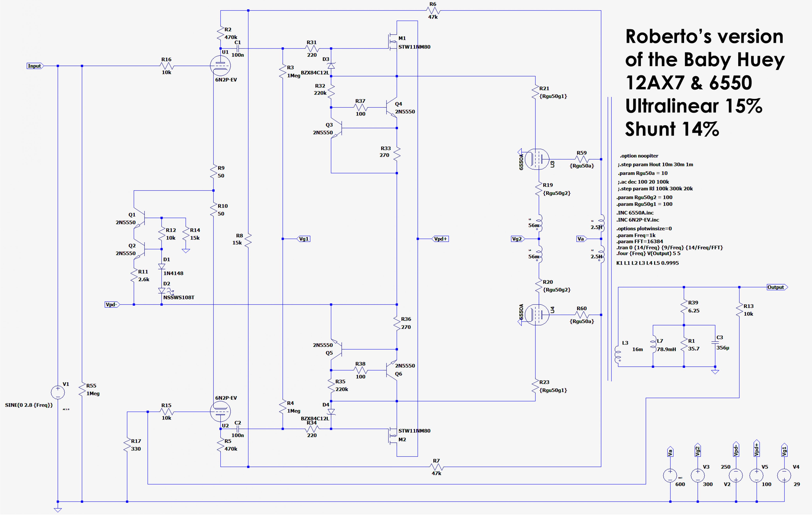
Task: Select transistor Q1 in the current source
Action: pyautogui.click(x=140, y=218)
